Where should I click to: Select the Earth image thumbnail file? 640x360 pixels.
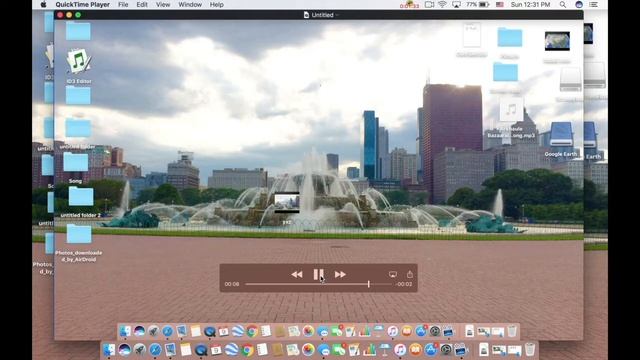(x=557, y=41)
